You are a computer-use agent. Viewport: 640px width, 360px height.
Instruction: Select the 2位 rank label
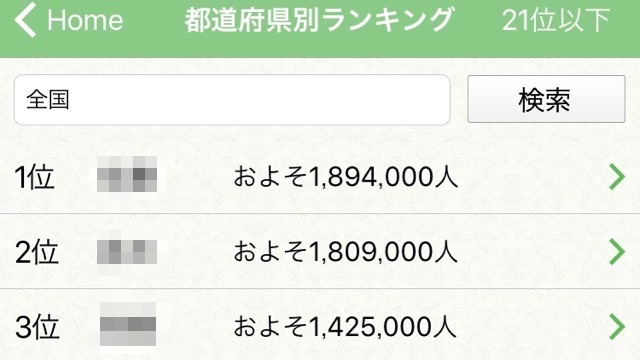click(x=37, y=252)
